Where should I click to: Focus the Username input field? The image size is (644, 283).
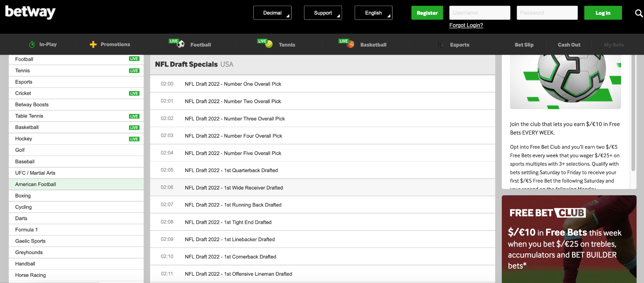(x=480, y=13)
